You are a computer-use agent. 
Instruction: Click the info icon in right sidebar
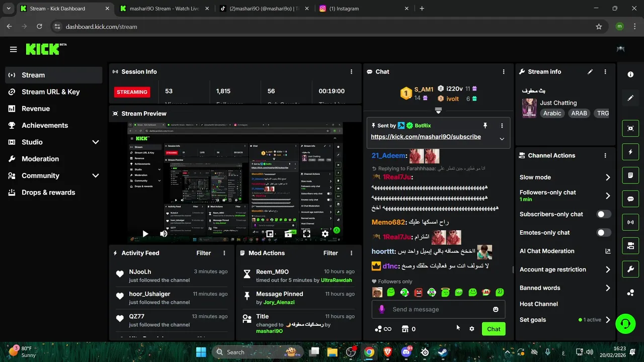click(x=630, y=74)
